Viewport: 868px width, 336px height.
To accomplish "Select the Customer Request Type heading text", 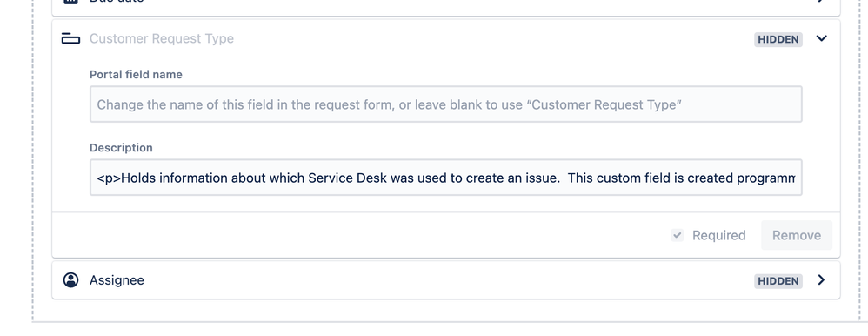I will coord(162,39).
